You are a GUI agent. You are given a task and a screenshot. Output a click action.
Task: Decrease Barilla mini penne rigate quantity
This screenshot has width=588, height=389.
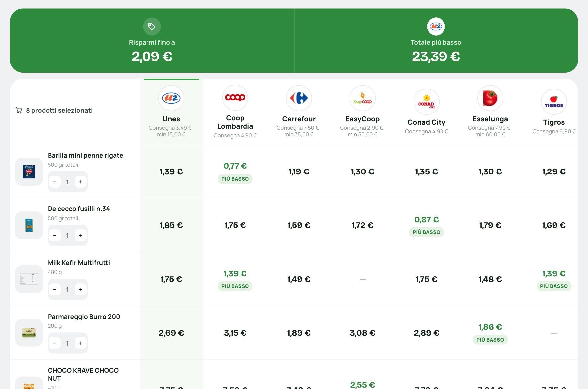point(55,182)
